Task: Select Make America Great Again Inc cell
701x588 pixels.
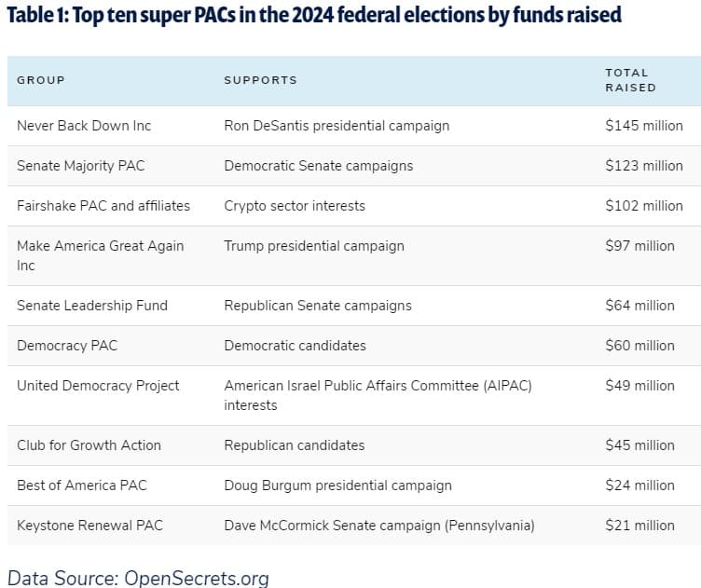Action: click(100, 255)
